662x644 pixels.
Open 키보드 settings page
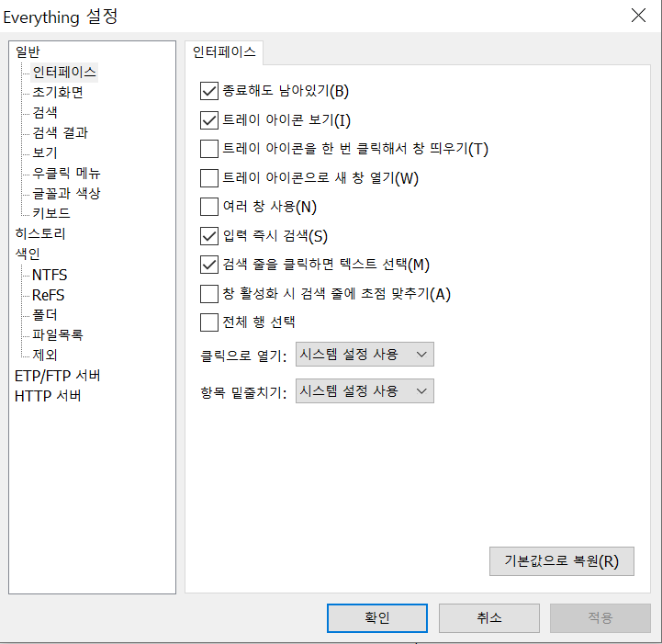[51, 213]
